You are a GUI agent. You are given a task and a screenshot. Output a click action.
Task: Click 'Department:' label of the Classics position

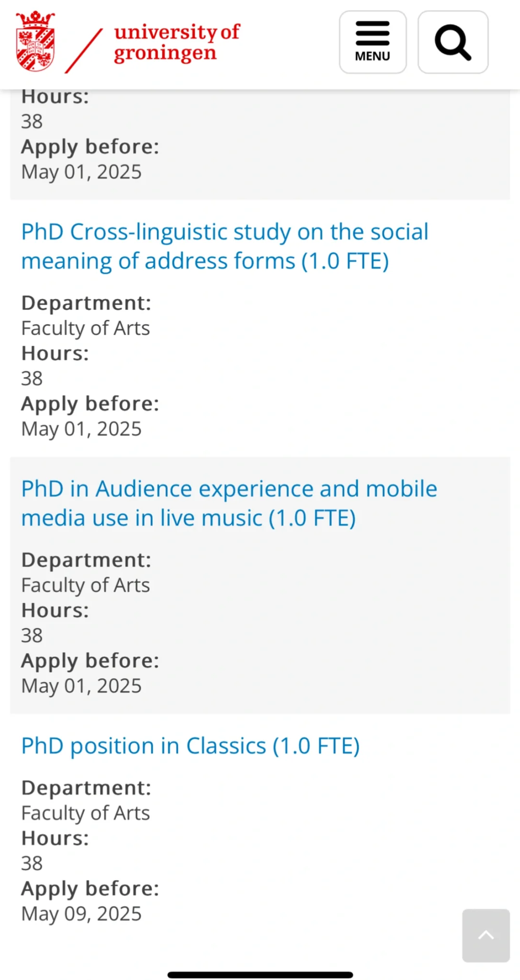[86, 788]
